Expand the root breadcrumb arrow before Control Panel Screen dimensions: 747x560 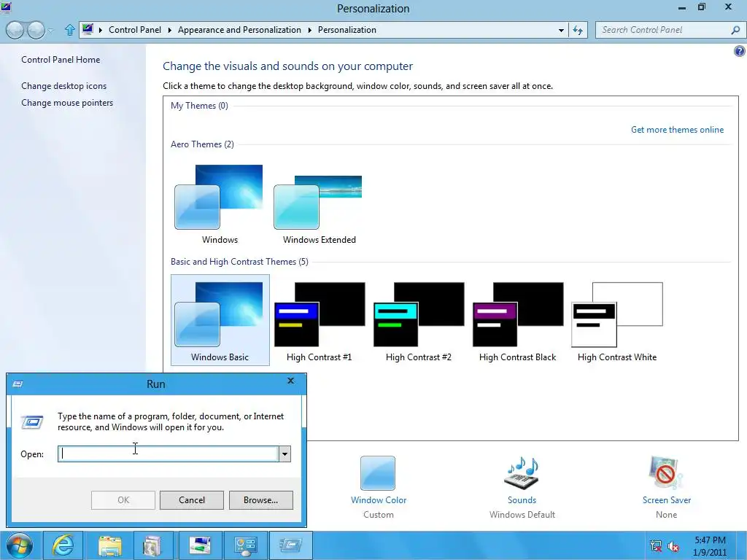101,30
